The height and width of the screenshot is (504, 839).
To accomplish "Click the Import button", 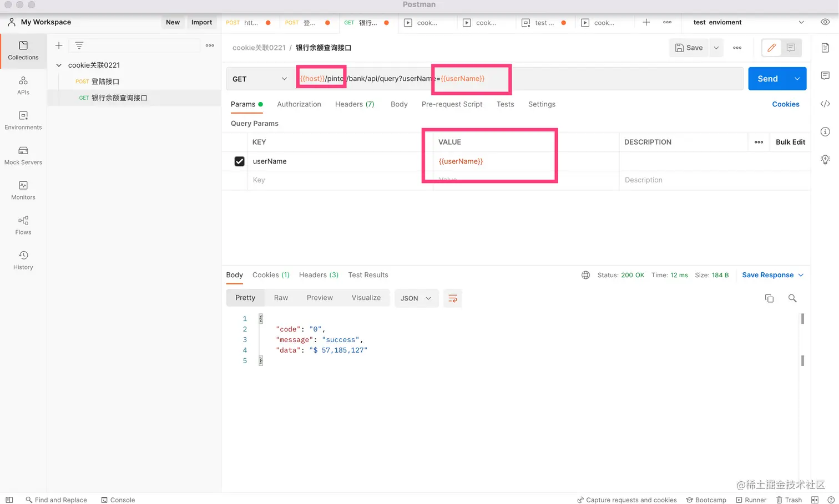I will 201,22.
